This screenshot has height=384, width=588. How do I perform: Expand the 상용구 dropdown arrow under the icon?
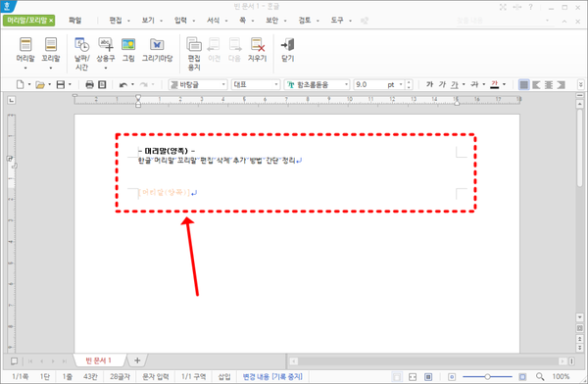pos(106,69)
